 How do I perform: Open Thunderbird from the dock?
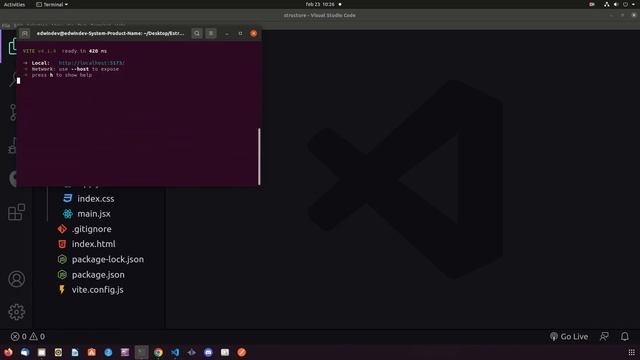click(25, 352)
